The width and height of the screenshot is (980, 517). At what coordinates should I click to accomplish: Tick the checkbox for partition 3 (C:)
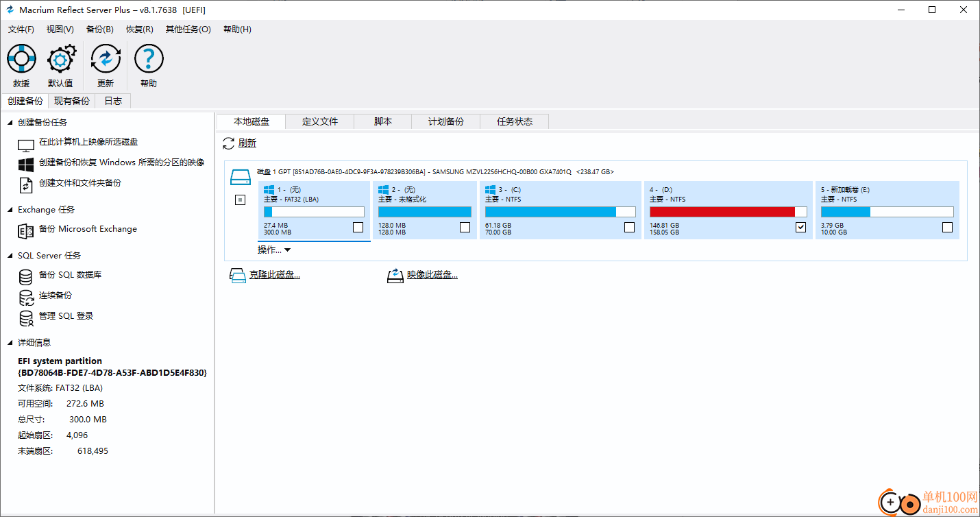click(630, 228)
